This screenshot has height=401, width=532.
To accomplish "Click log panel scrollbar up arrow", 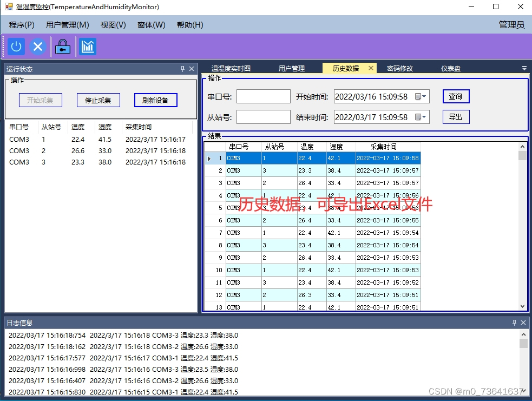I will click(523, 334).
